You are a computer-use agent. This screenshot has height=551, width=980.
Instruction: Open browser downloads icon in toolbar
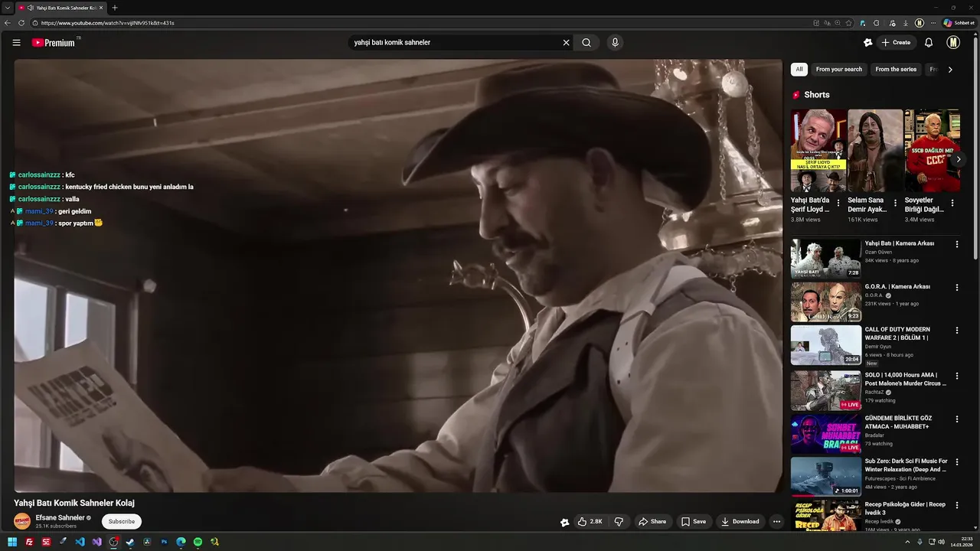coord(905,23)
